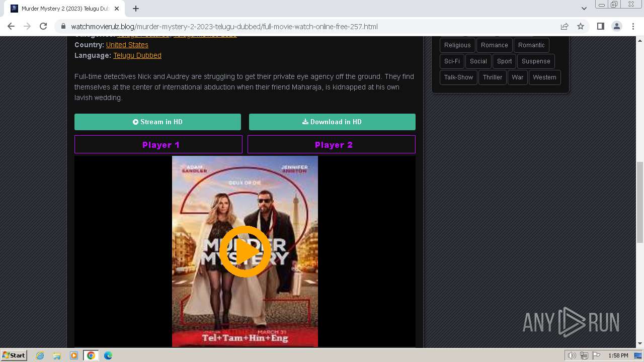Click the address bar URL

pyautogui.click(x=224, y=27)
